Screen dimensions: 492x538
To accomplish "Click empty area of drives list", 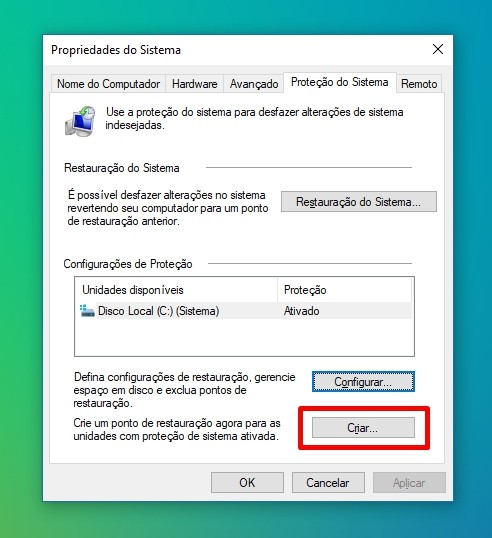I will pos(244,338).
